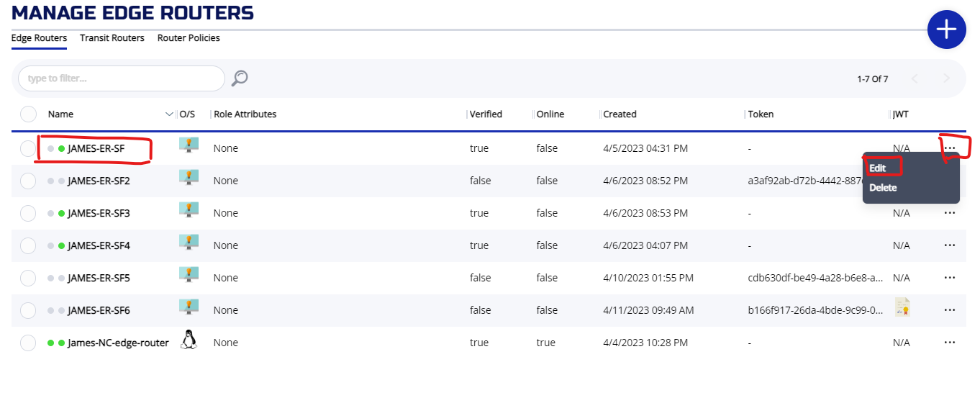Viewport: 980px width, 398px height.
Task: Click the Linux penguin icon for James-NC-edge-router
Action: point(189,340)
